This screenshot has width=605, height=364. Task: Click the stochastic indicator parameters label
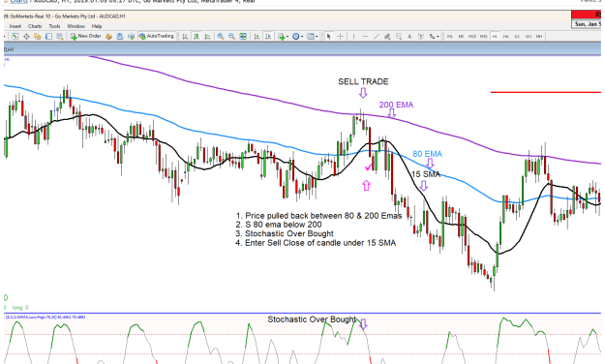click(x=45, y=317)
